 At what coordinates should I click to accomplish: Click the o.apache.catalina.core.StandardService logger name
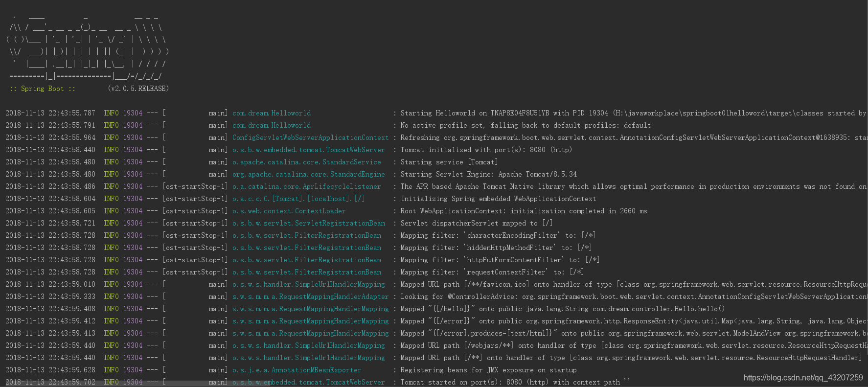306,162
